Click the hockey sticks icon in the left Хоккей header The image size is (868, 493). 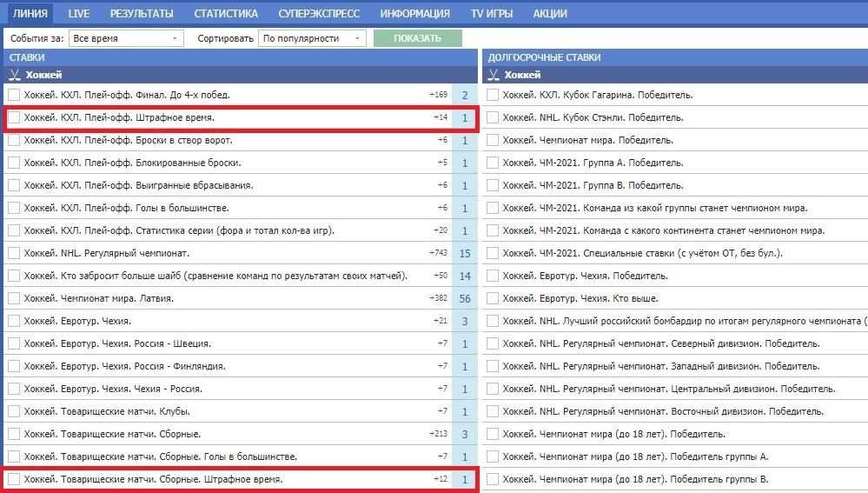(14, 75)
